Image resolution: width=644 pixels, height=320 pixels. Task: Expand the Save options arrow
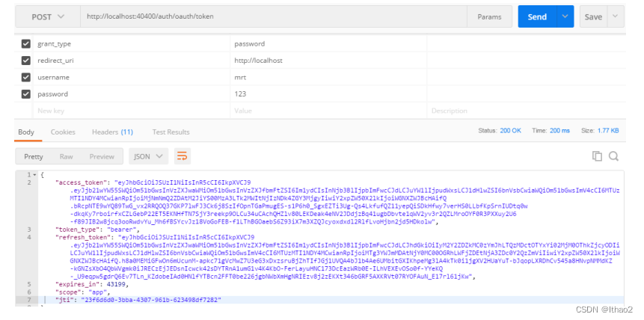615,16
